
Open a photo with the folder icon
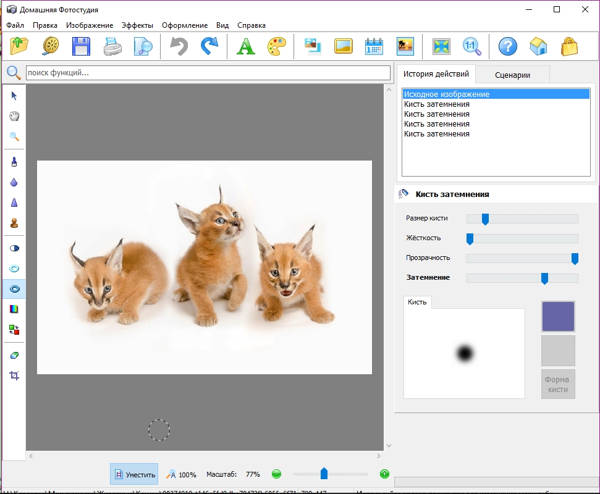pos(19,46)
